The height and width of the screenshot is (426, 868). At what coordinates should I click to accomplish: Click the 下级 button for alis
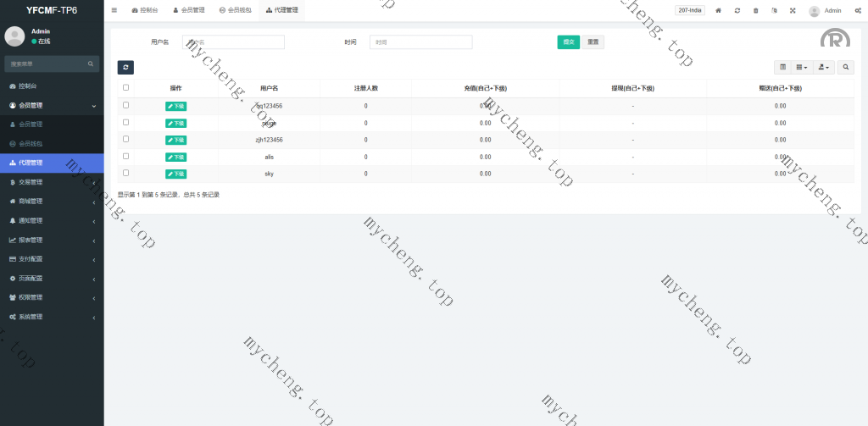coord(175,157)
